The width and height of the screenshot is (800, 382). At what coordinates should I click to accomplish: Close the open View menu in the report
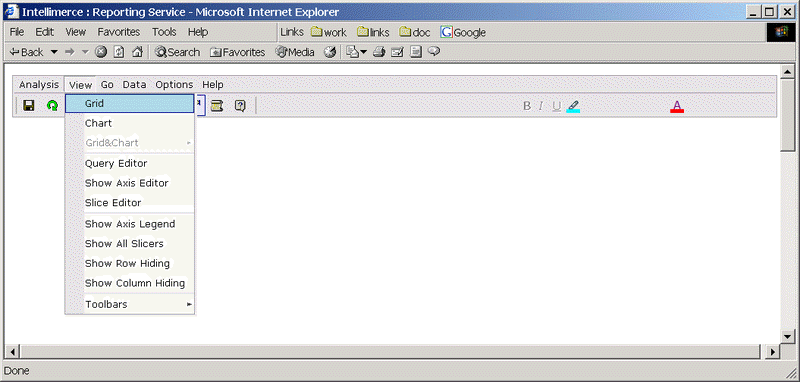tap(81, 85)
